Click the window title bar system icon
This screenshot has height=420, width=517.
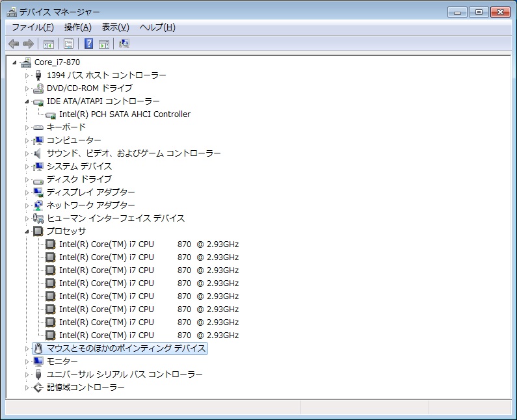click(x=12, y=12)
